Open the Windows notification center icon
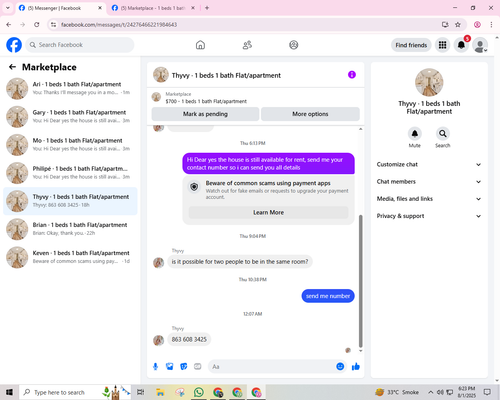This screenshot has width=500, height=400. (x=487, y=392)
